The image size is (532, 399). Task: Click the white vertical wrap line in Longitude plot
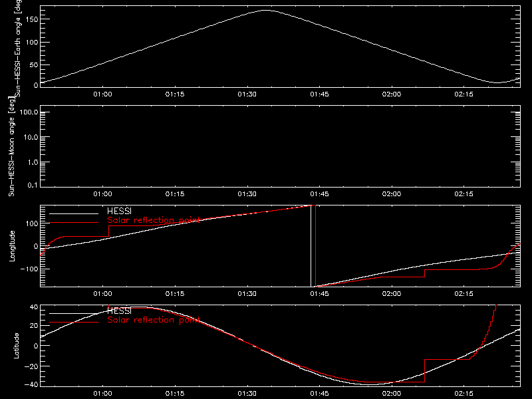(x=311, y=246)
